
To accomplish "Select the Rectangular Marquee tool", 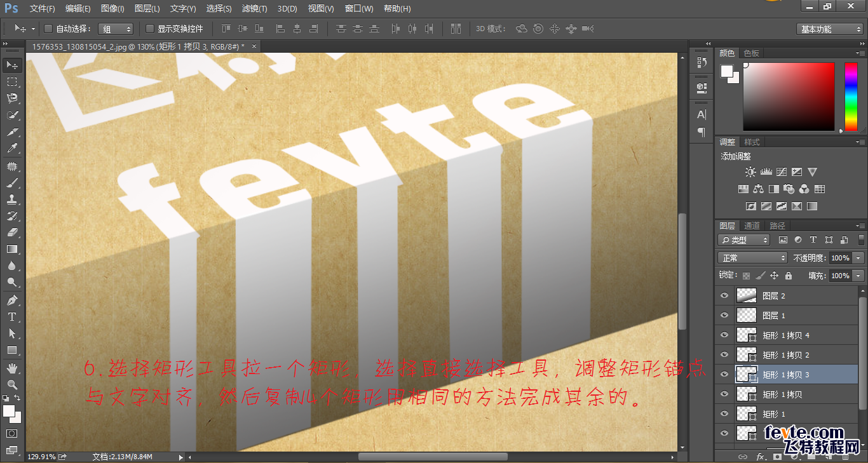I will pyautogui.click(x=12, y=82).
